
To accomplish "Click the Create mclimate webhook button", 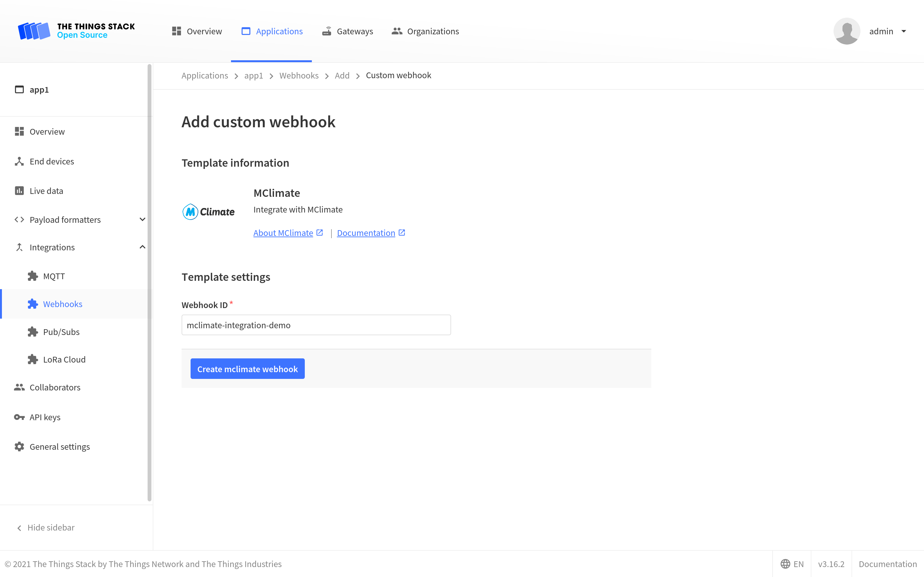I will tap(247, 369).
